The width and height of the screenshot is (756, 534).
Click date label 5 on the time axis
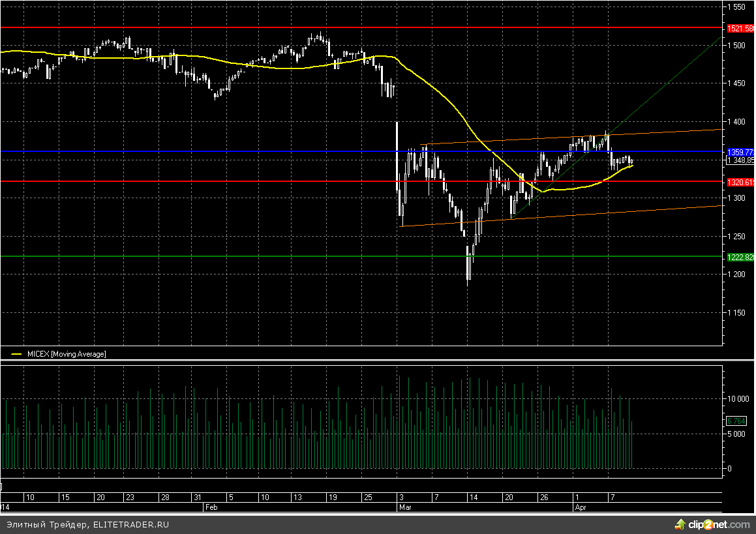click(231, 497)
